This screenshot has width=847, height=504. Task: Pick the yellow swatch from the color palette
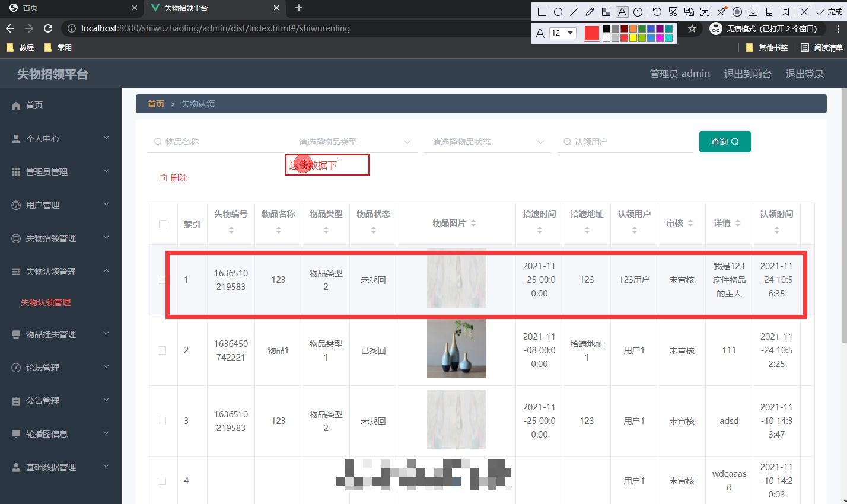pyautogui.click(x=632, y=37)
